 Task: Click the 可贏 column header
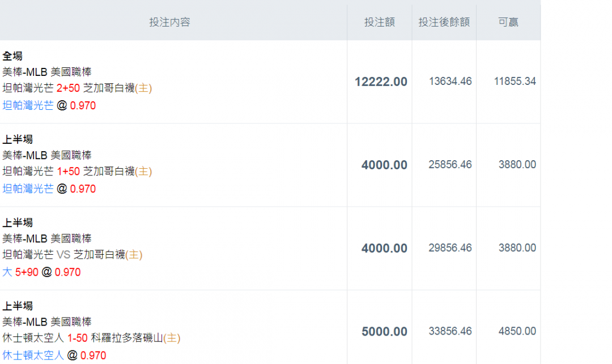point(508,22)
